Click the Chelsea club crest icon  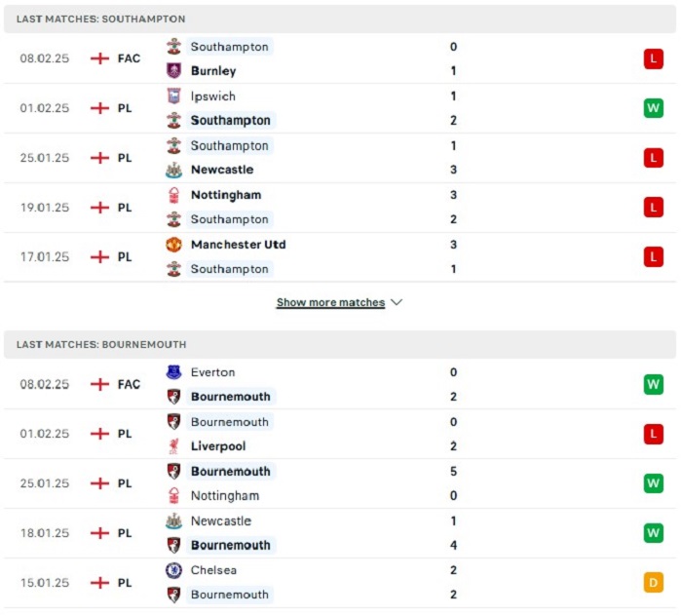pos(174,570)
